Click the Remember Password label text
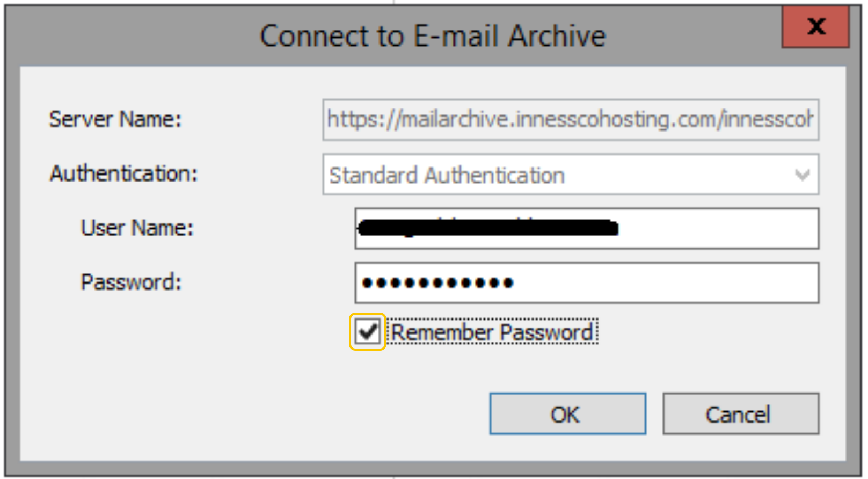 [492, 332]
